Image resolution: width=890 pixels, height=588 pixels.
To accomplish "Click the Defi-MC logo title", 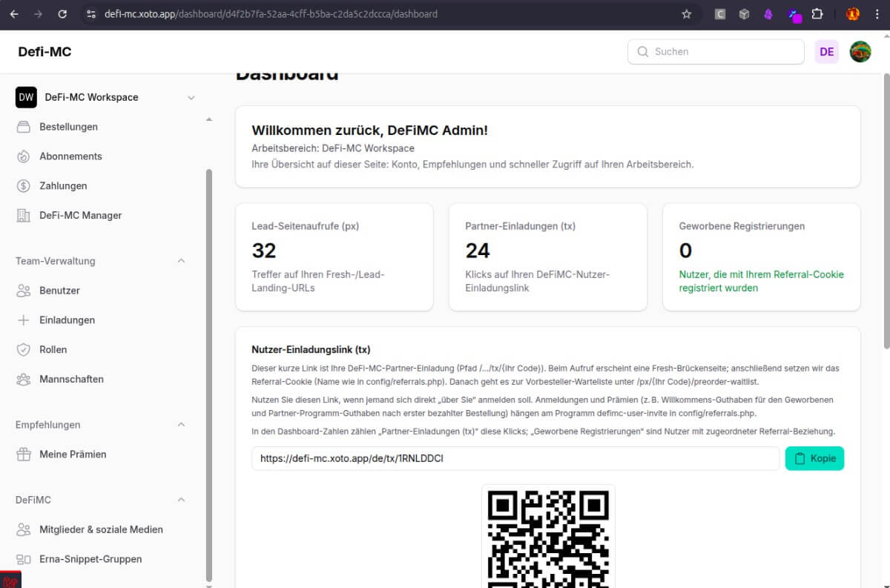I will pos(44,52).
